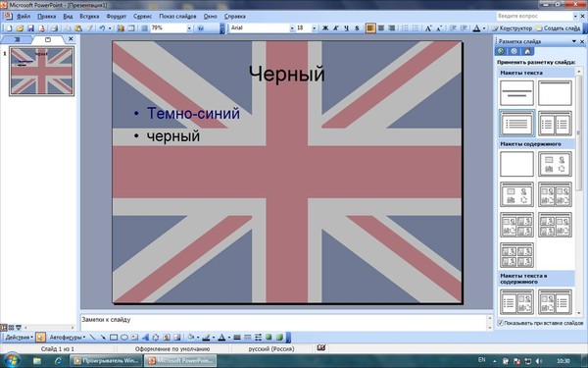Toggle bulleted list formatting

coord(416,28)
